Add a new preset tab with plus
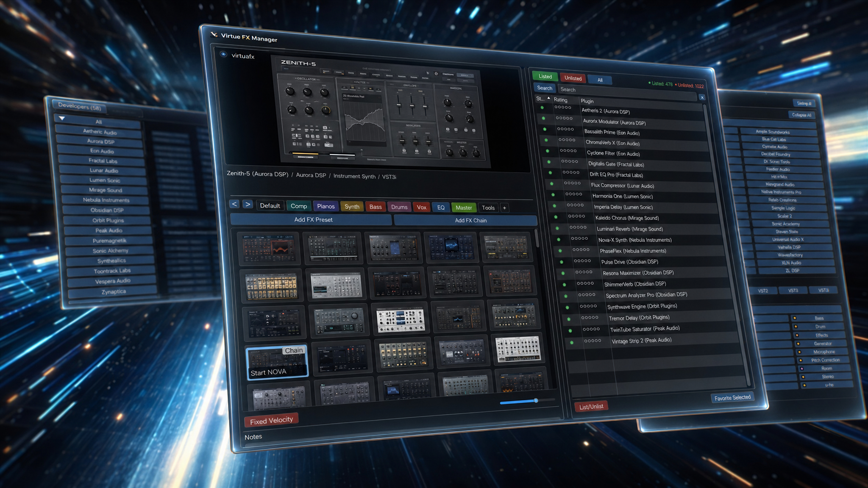868x488 pixels. coord(504,208)
